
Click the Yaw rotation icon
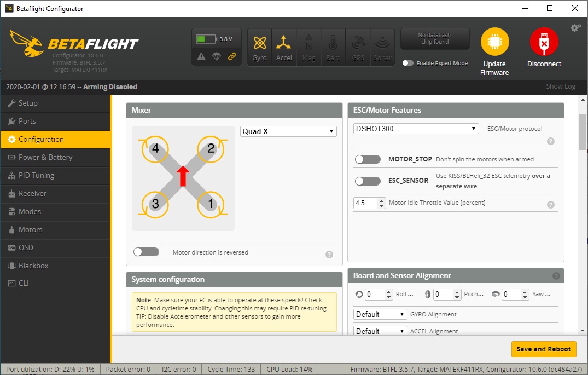(496, 295)
